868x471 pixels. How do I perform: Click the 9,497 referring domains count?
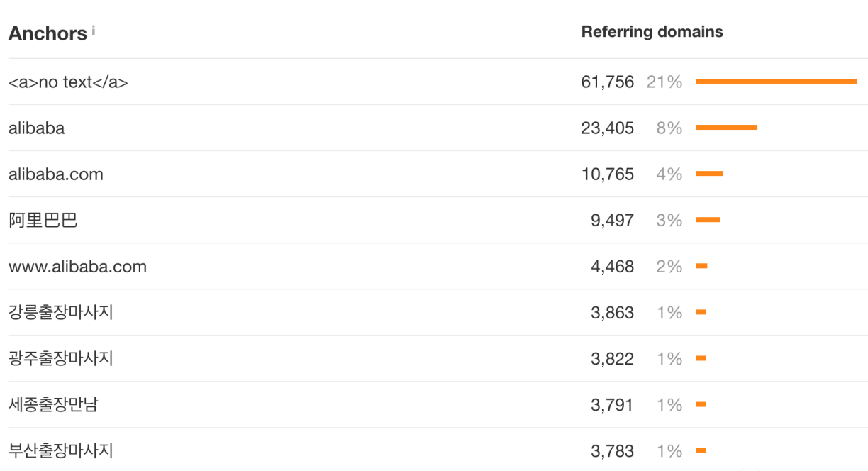click(x=612, y=221)
